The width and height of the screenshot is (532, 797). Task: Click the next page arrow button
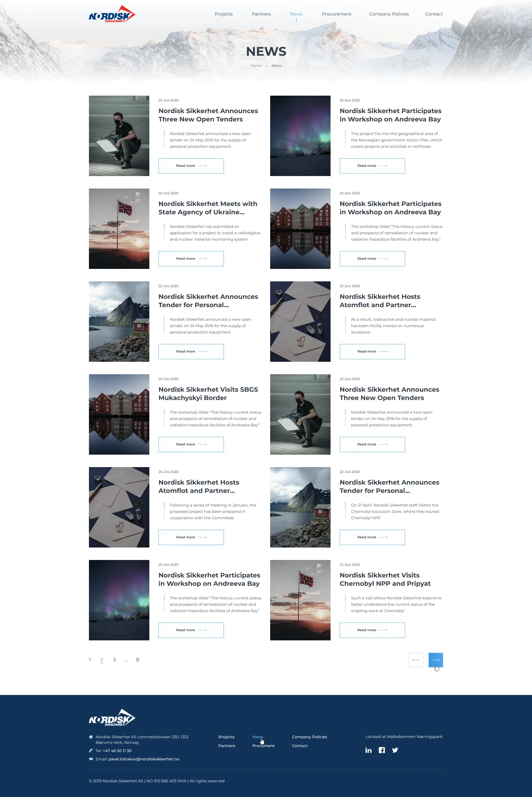point(436,660)
